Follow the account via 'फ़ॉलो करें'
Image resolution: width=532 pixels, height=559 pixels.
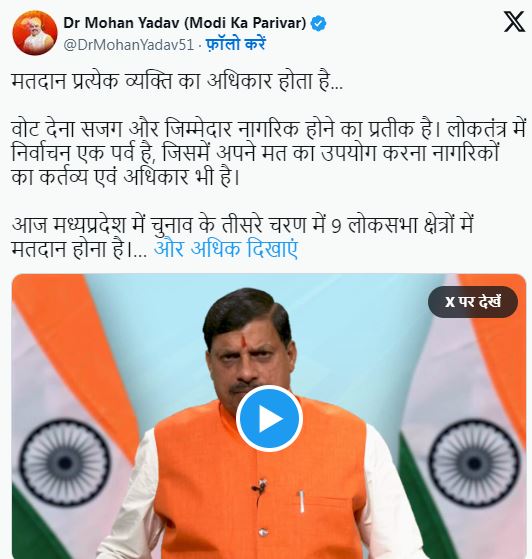[x=236, y=45]
